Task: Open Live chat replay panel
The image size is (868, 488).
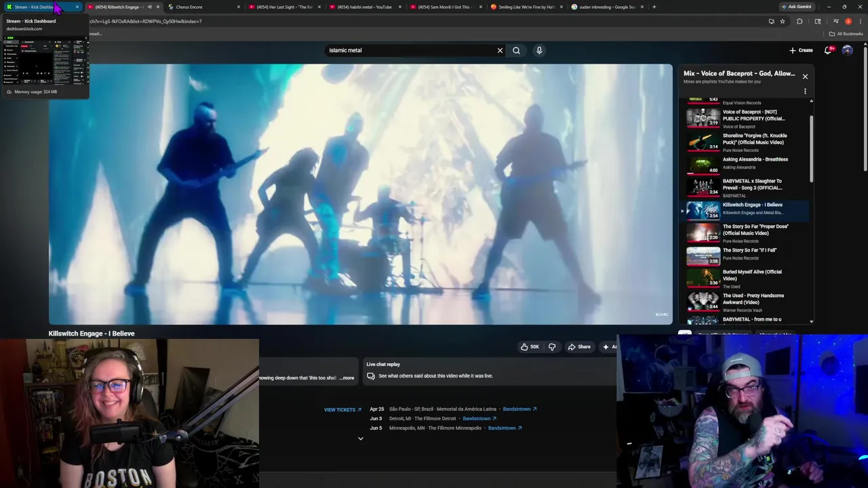Action: 490,370
